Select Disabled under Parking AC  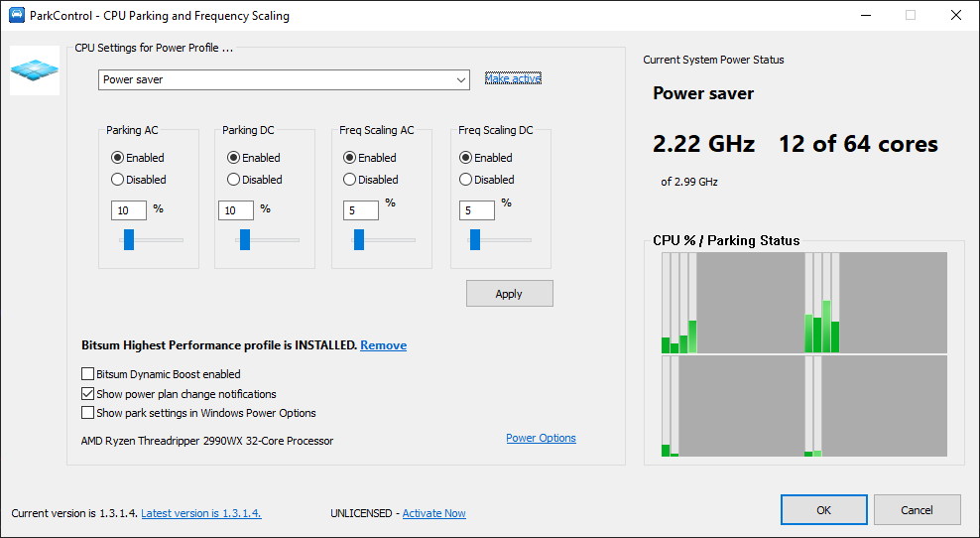tap(118, 180)
